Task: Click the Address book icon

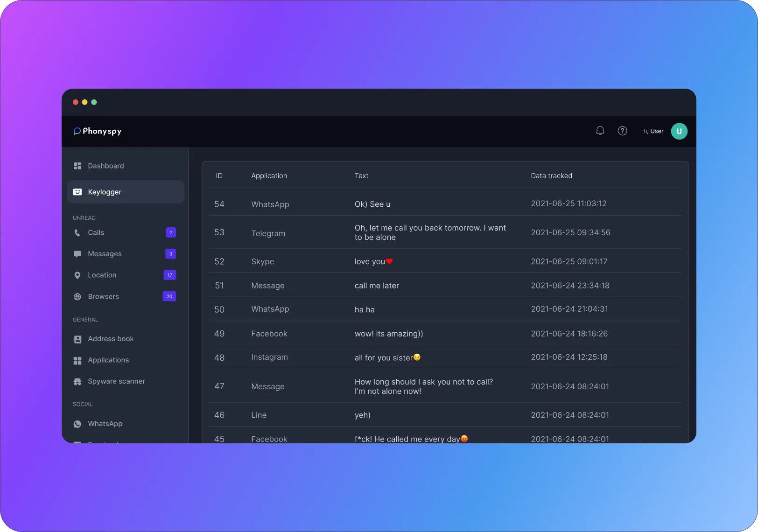Action: tap(77, 339)
